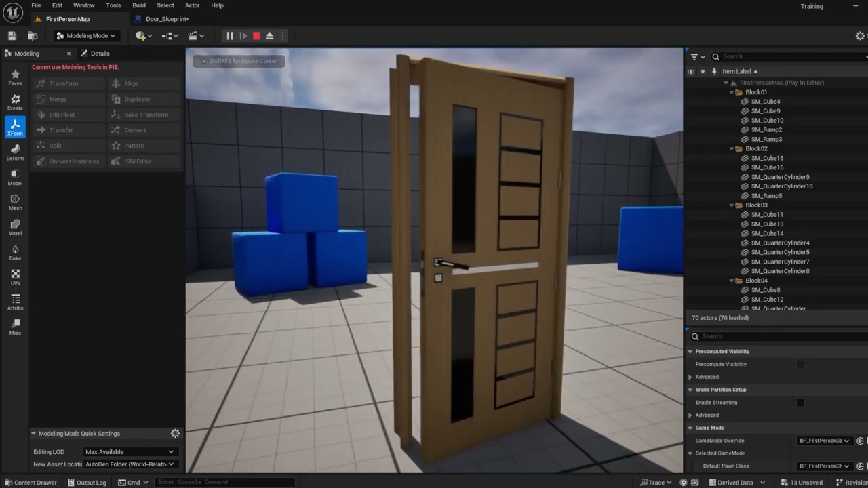Open the Window menu
The height and width of the screenshot is (488, 868).
coord(84,5)
